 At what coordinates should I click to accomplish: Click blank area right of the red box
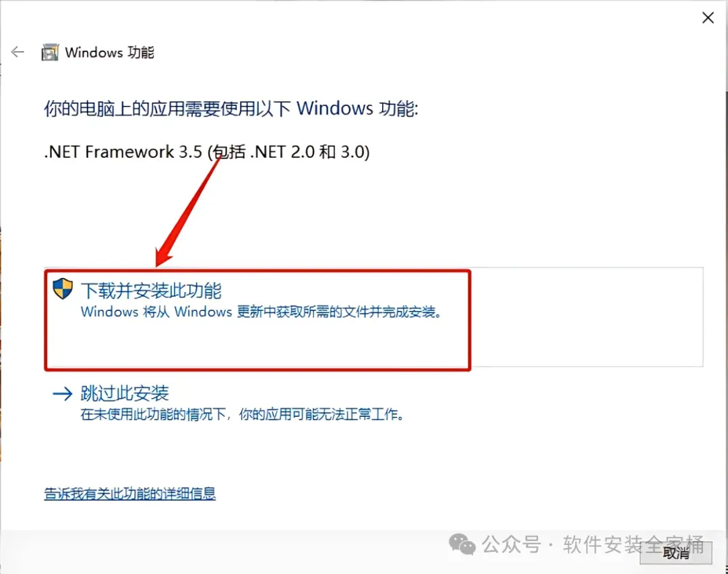[x=587, y=317]
